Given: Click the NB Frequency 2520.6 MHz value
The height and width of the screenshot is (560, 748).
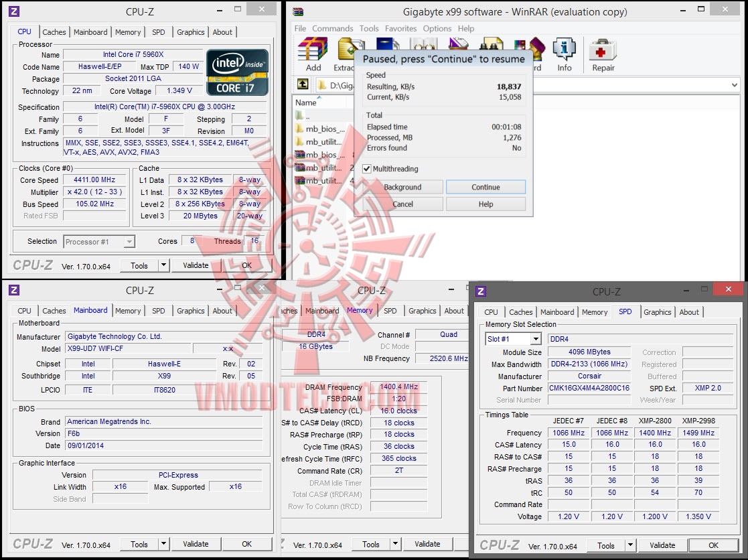Looking at the screenshot, I should tap(443, 358).
